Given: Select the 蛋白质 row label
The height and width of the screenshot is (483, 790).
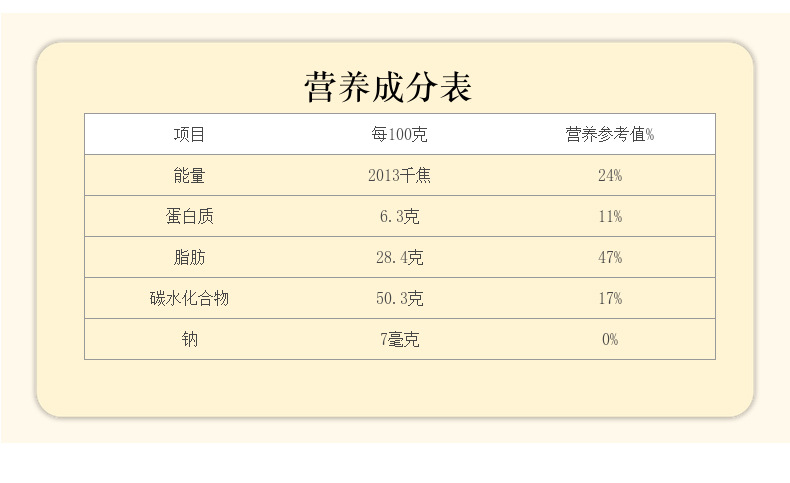Looking at the screenshot, I should [x=189, y=217].
